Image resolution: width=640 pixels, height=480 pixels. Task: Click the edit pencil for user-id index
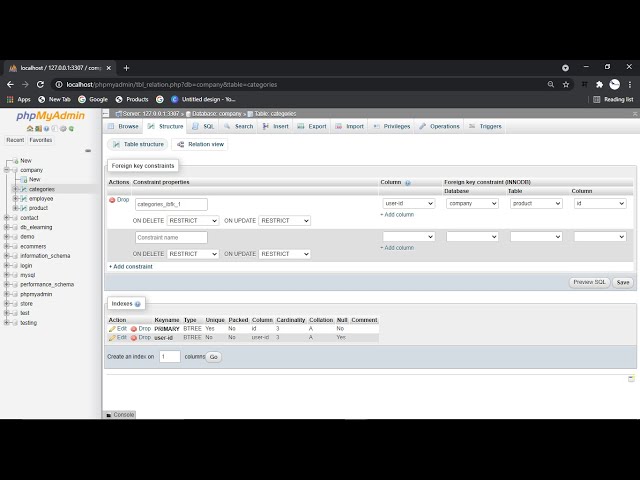(x=113, y=338)
